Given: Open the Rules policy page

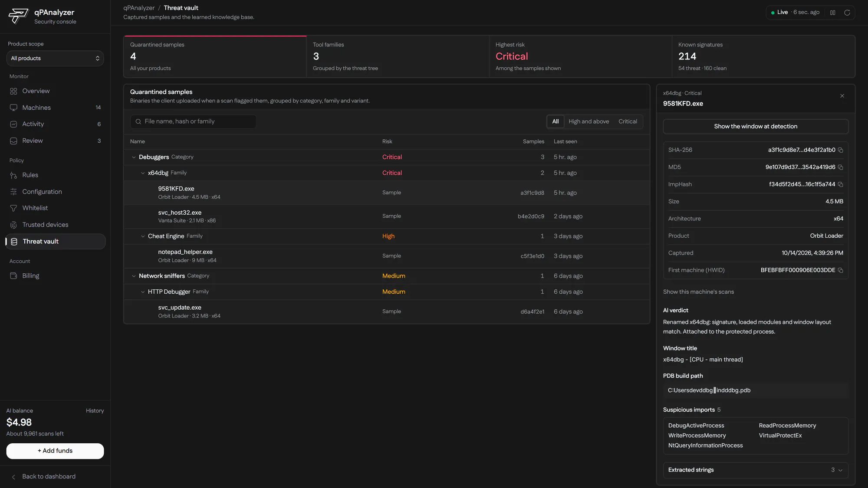Looking at the screenshot, I should [55, 175].
